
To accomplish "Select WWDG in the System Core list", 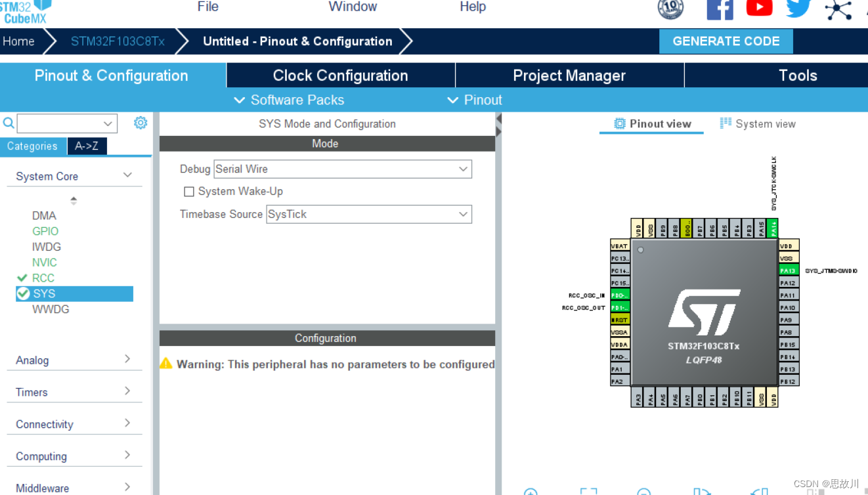I will [51, 309].
